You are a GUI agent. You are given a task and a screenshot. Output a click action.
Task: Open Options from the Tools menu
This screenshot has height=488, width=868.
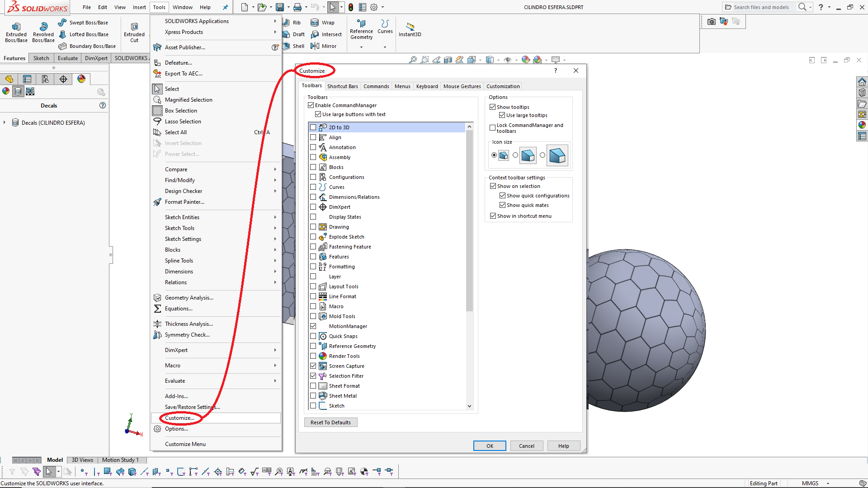[176, 429]
